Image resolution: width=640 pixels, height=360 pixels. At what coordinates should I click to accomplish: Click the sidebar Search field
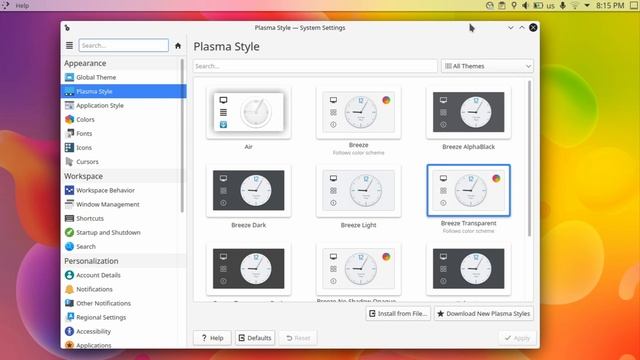pyautogui.click(x=124, y=45)
